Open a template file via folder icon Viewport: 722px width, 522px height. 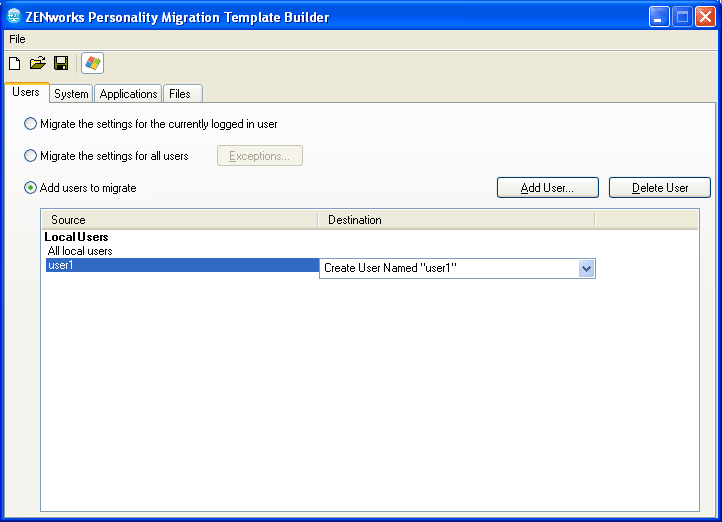(38, 63)
